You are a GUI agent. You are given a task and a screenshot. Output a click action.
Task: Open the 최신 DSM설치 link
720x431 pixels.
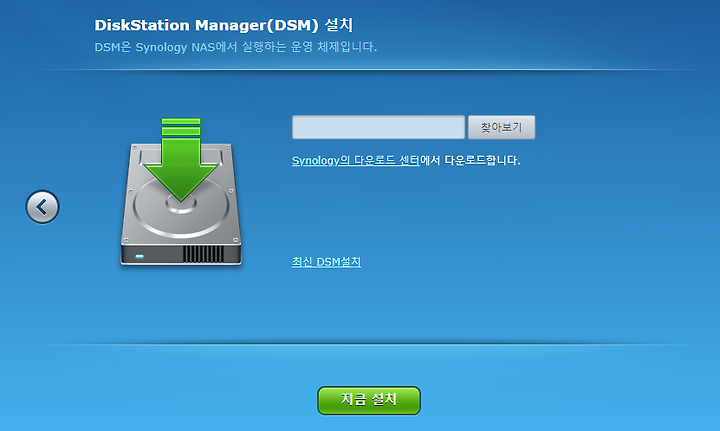326,262
